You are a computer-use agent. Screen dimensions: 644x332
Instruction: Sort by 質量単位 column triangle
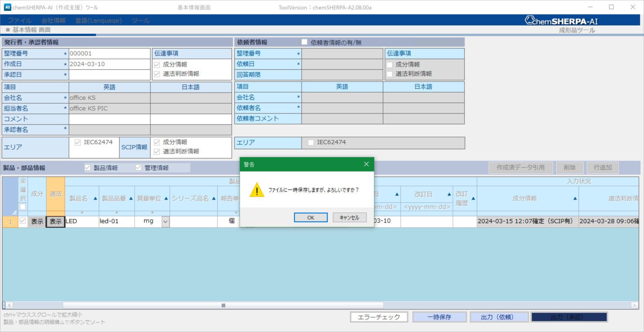click(x=166, y=198)
